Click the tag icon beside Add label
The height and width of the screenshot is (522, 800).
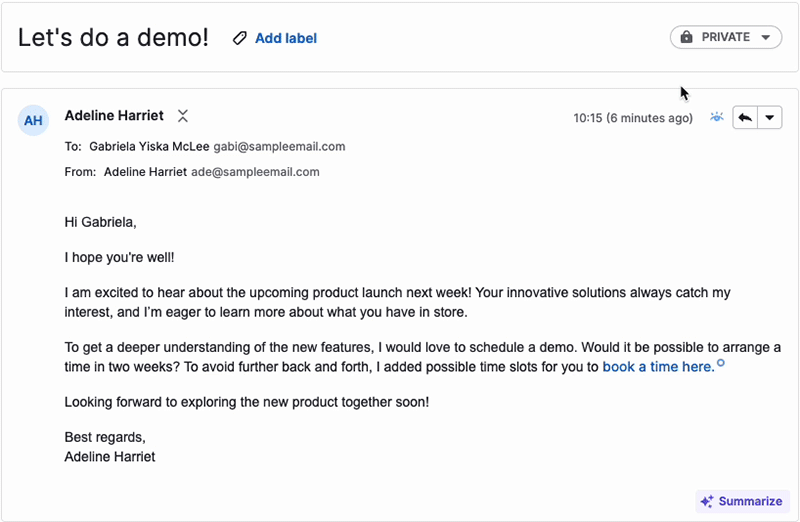pyautogui.click(x=239, y=38)
